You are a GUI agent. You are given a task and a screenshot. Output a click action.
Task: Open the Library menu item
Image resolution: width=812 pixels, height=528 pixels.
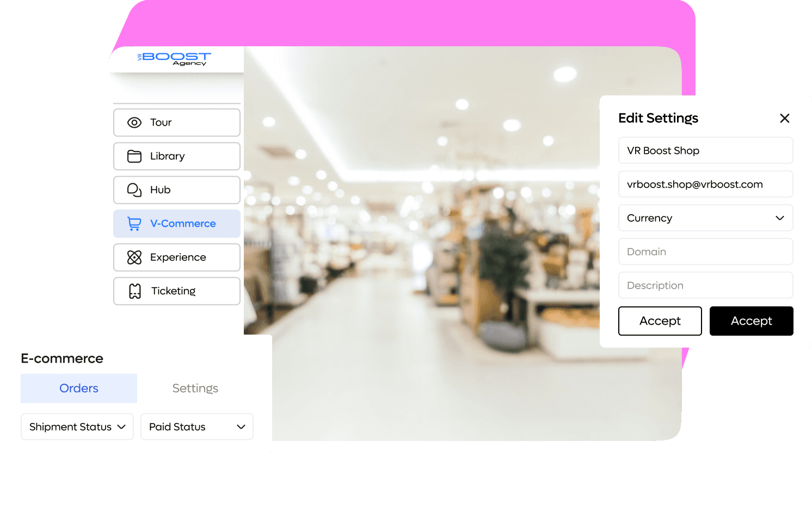click(177, 156)
